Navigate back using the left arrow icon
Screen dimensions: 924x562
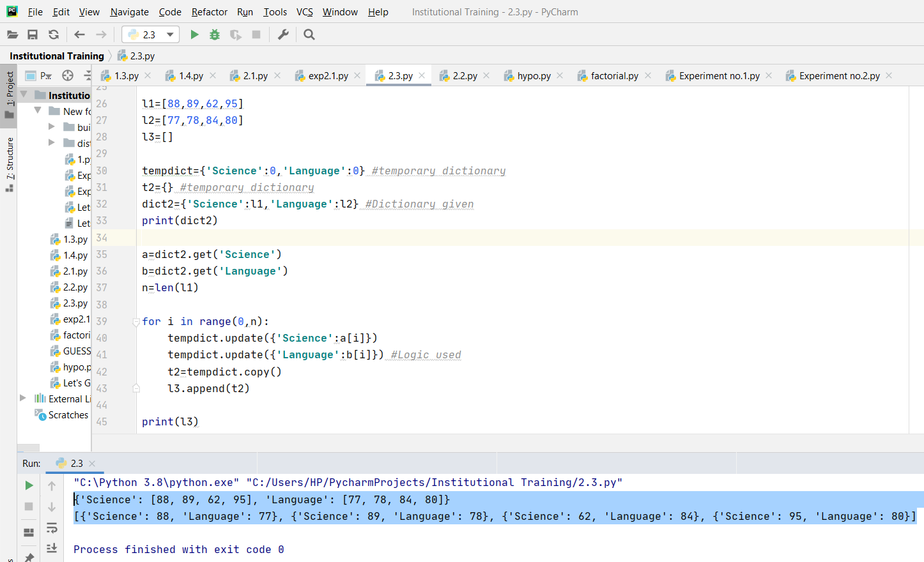[x=79, y=34]
